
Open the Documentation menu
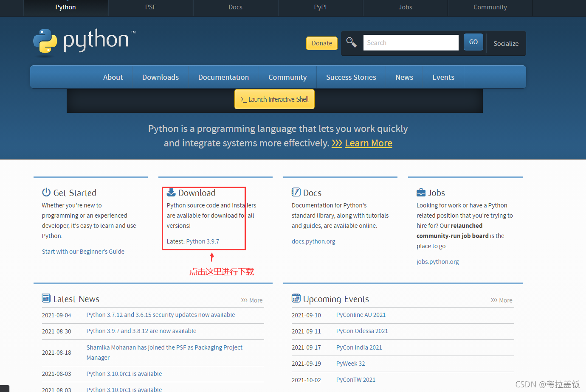pos(223,77)
